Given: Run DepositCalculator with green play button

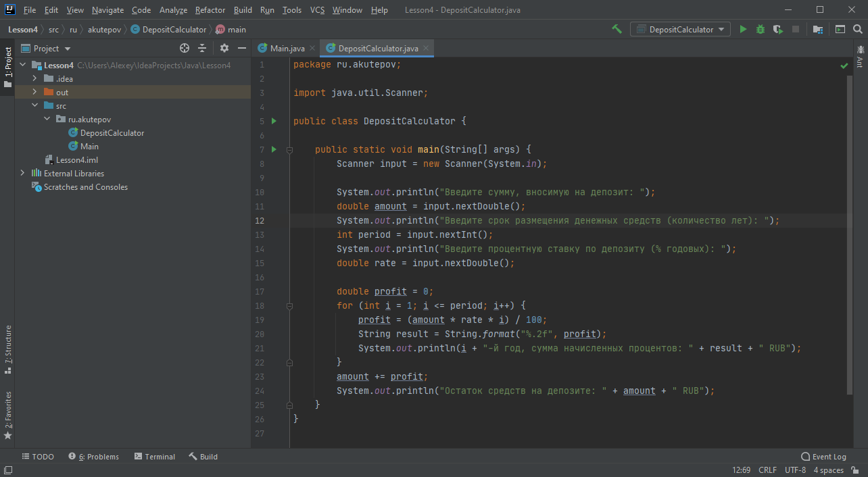Looking at the screenshot, I should point(743,29).
